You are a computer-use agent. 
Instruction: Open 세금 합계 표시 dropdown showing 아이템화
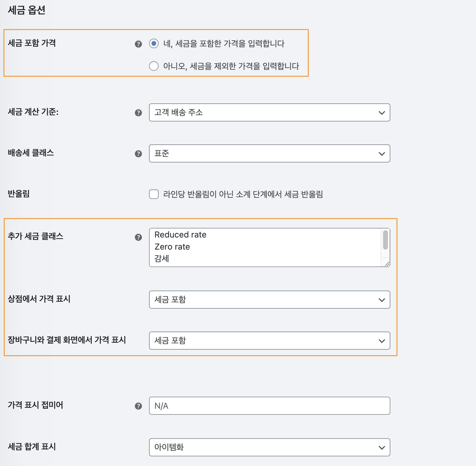pos(269,447)
